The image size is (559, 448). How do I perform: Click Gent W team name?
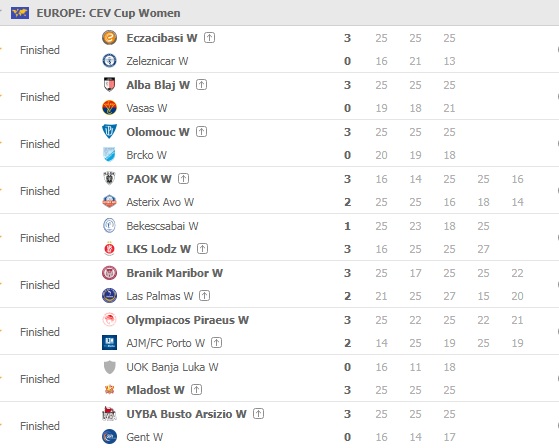click(145, 437)
